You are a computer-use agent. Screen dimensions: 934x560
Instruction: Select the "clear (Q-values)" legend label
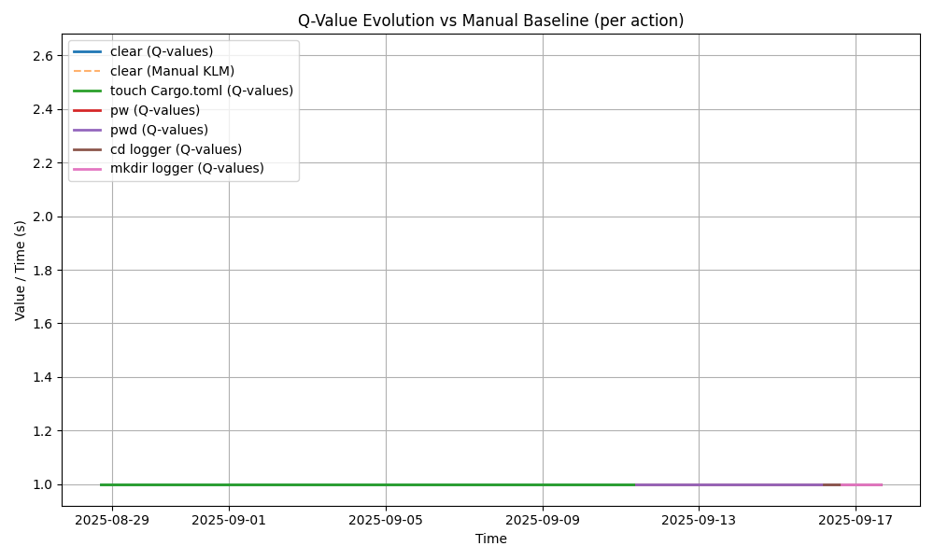[161, 51]
